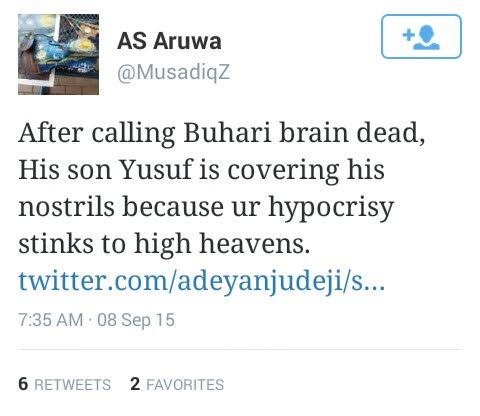
Task: Click the 7:35 AM timestamp
Action: point(51,320)
